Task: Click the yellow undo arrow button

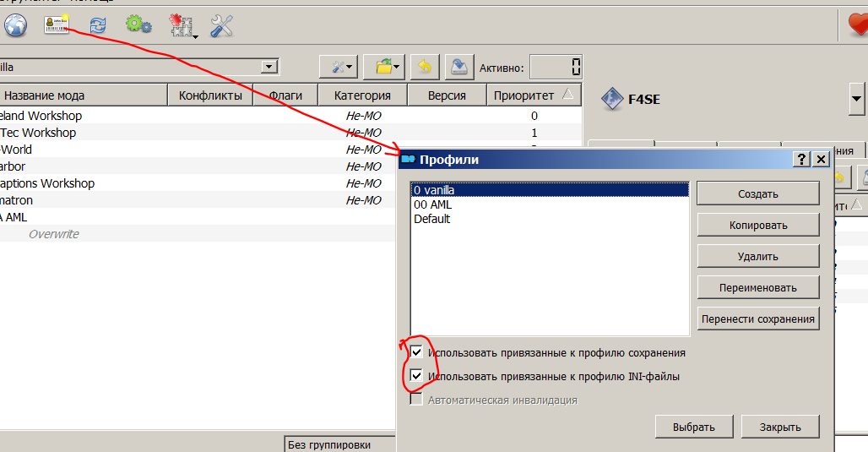Action: (424, 67)
